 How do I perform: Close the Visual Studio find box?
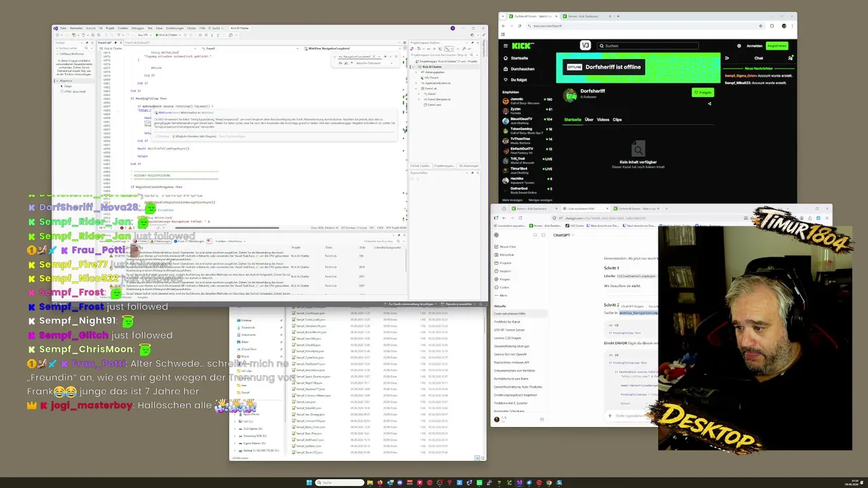point(396,56)
